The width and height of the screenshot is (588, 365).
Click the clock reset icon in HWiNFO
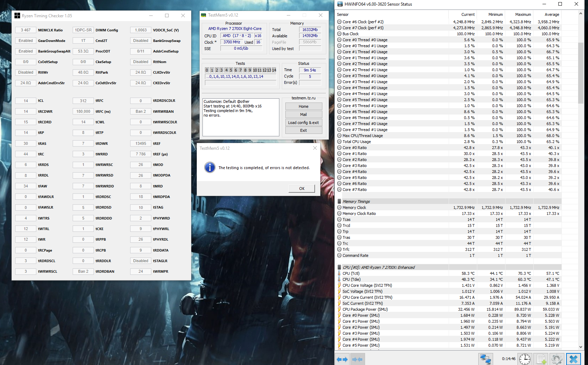pos(525,359)
